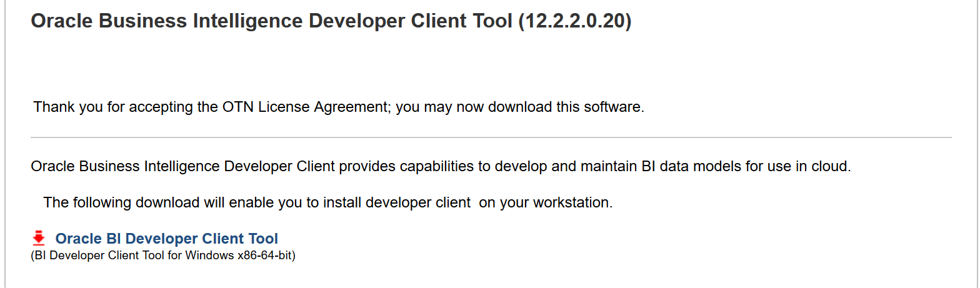The height and width of the screenshot is (288, 980).
Task: Click the horizontal divider line
Action: (491, 137)
